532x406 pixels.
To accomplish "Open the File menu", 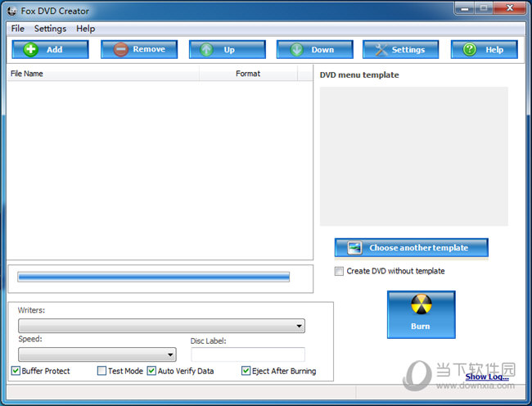I will pos(18,29).
